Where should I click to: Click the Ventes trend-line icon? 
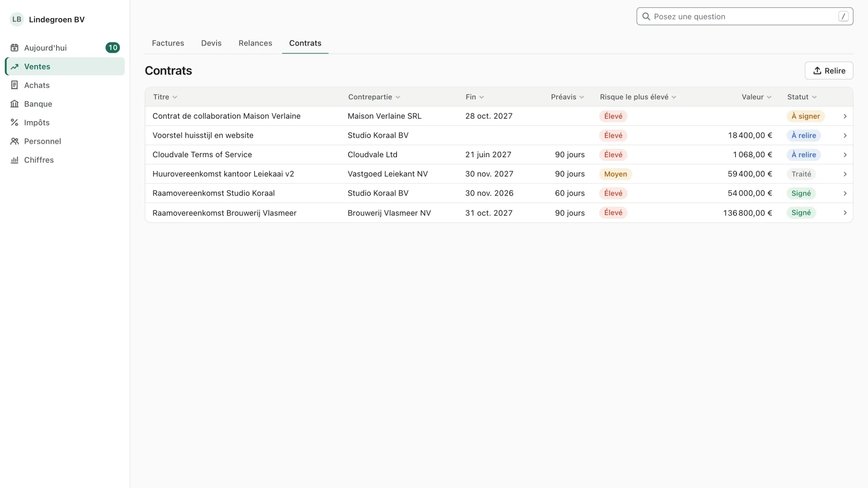[x=14, y=66]
